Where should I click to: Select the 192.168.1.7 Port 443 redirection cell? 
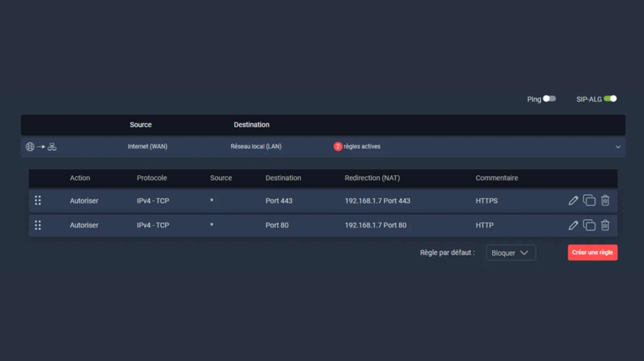[x=377, y=201]
